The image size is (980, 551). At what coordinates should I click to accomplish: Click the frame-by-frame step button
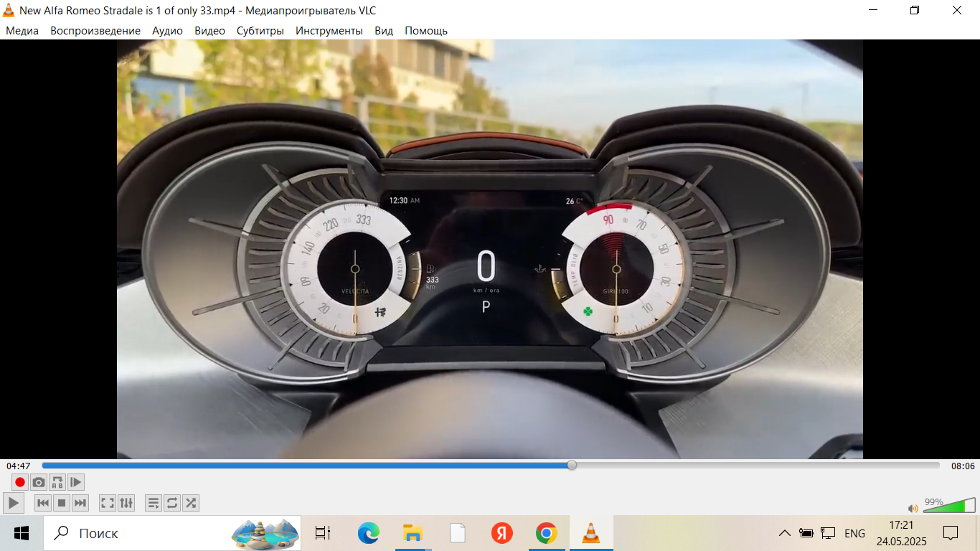[76, 482]
